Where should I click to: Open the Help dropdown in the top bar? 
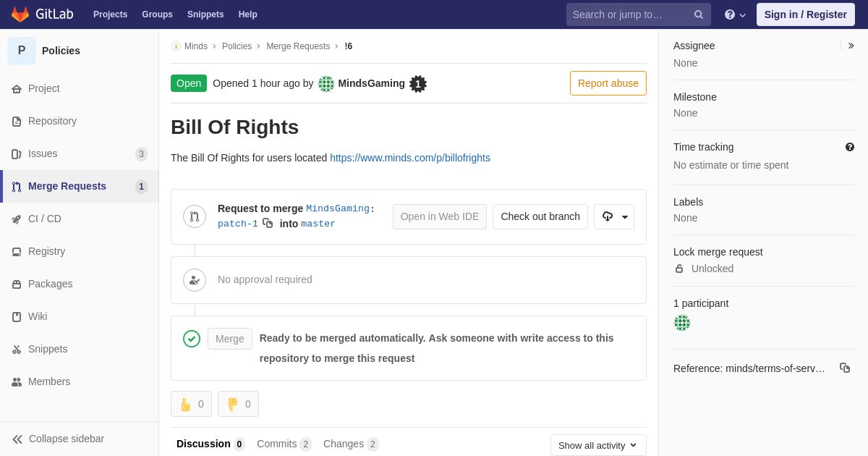(735, 14)
